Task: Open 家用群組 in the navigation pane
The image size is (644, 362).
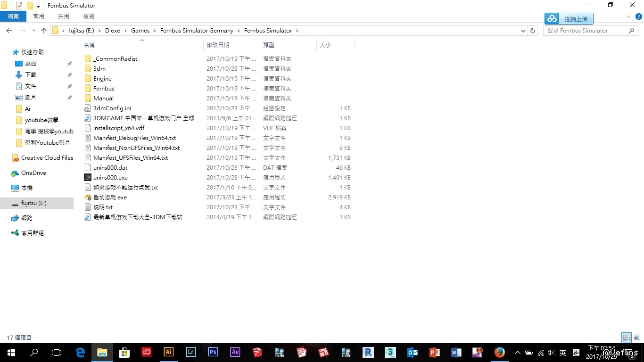Action: coord(33,233)
